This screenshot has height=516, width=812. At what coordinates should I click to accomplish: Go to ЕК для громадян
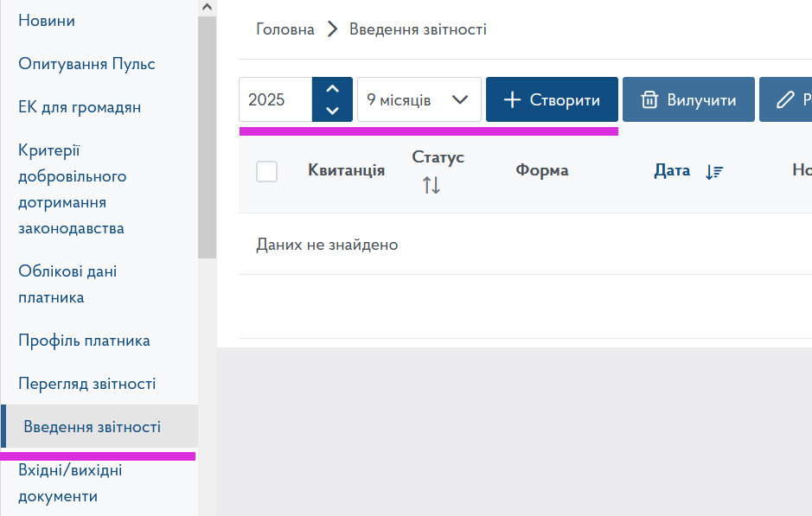click(80, 107)
